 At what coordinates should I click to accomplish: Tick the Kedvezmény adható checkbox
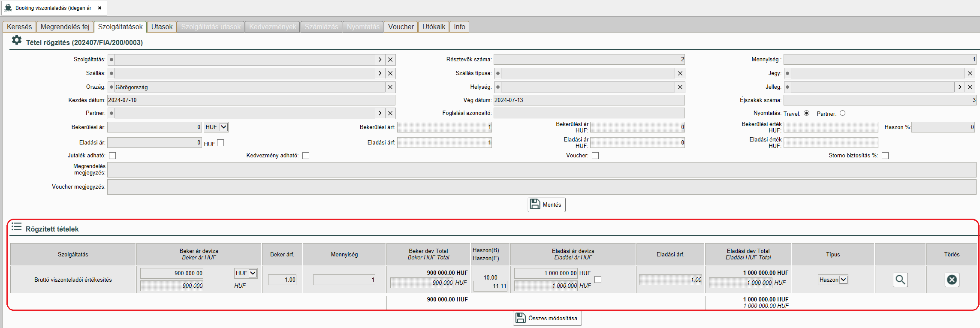pos(306,156)
